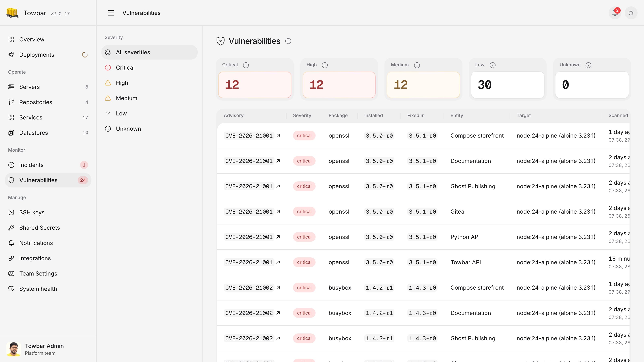
Task: Open the notifications bell icon
Action: point(615,13)
